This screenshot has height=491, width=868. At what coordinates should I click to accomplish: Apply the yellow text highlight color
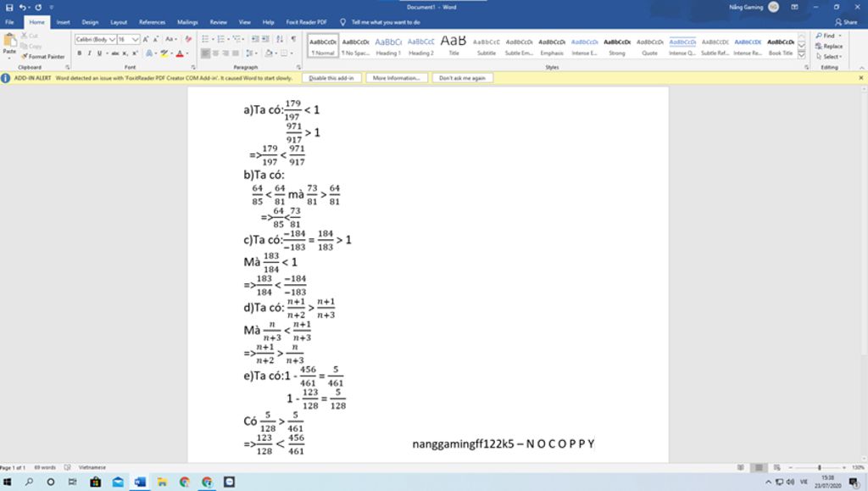pyautogui.click(x=164, y=53)
